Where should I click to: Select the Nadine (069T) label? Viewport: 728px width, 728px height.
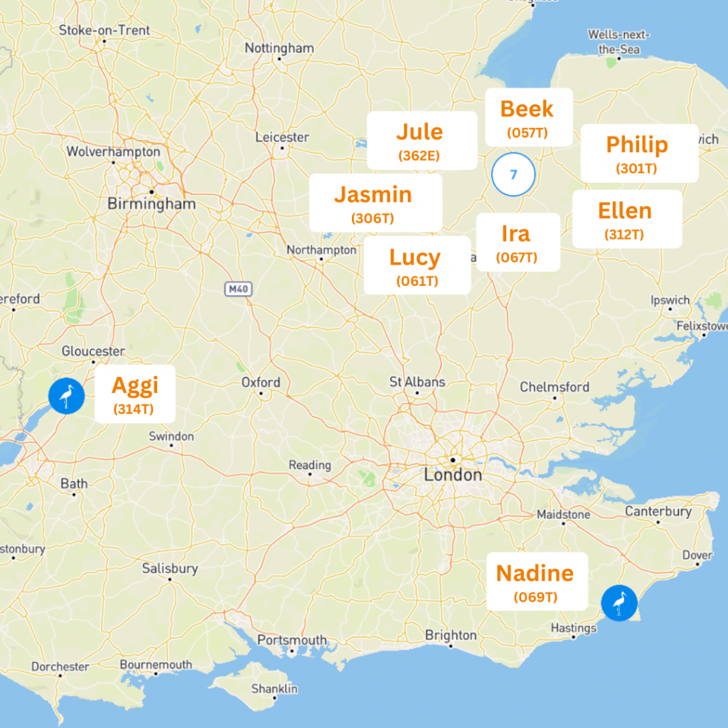[x=537, y=582]
